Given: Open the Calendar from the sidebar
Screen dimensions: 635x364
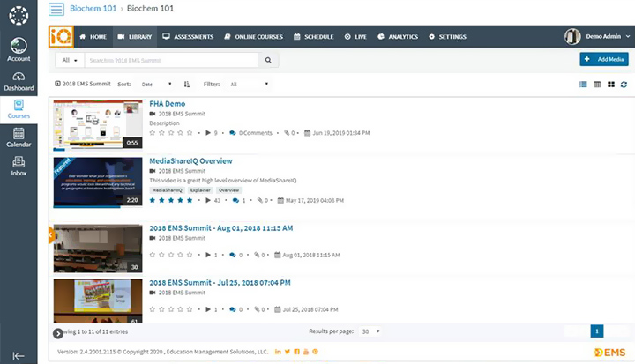Looking at the screenshot, I should [x=19, y=137].
